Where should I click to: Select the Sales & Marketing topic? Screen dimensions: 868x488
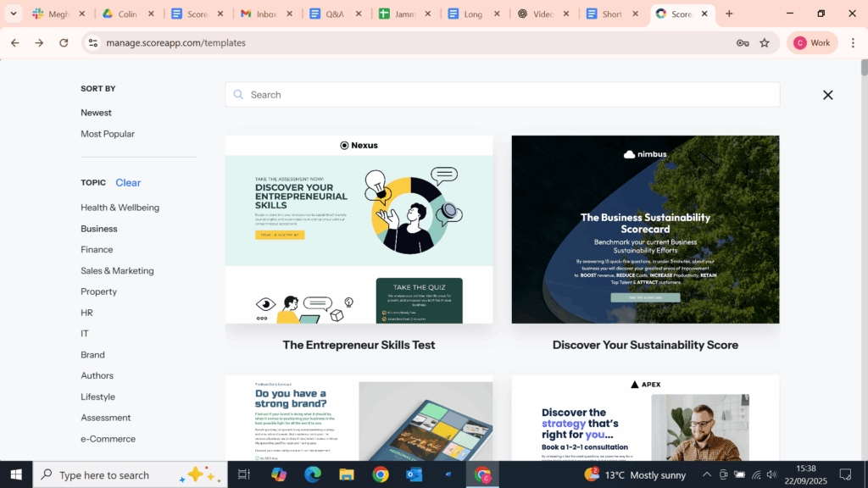pos(117,270)
